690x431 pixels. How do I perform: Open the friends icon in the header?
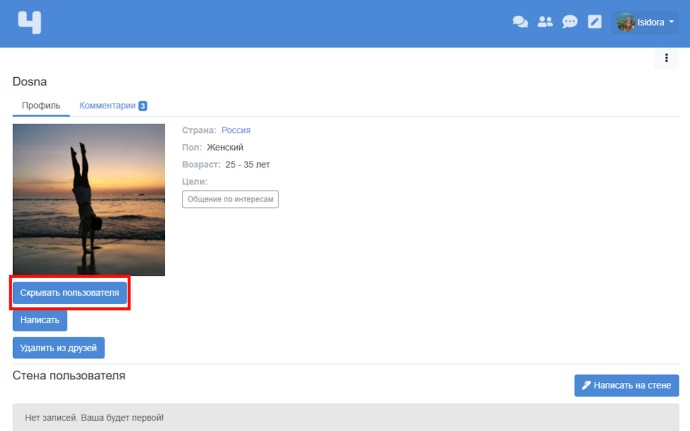[x=545, y=22]
